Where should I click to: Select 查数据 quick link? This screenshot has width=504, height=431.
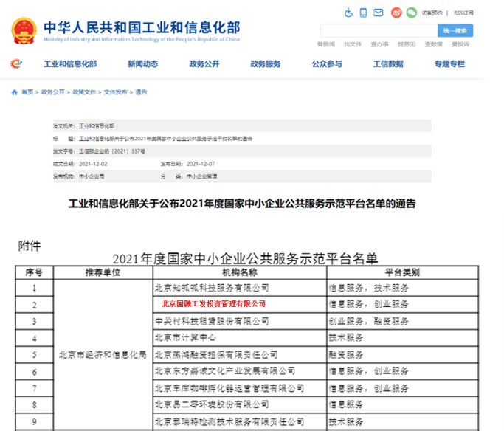pyautogui.click(x=434, y=44)
